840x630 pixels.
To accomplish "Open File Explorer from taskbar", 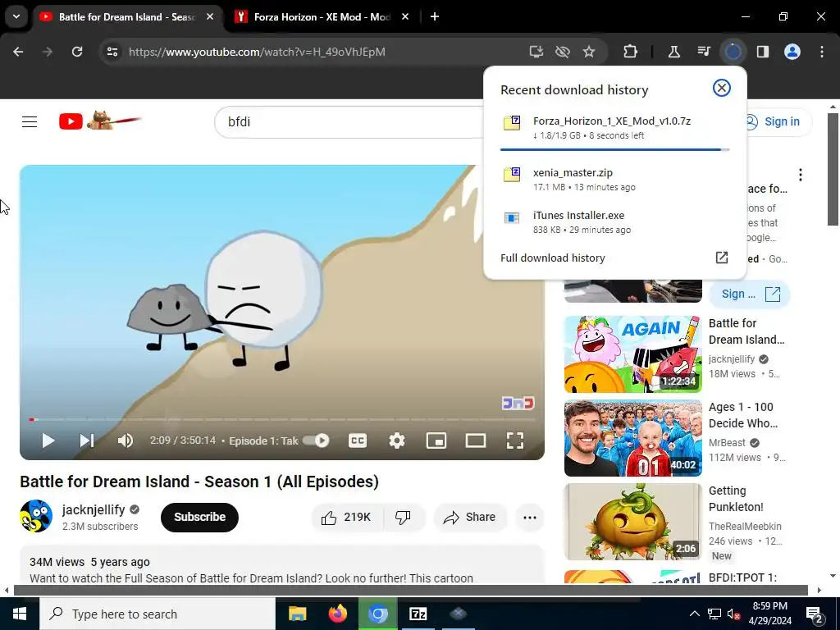I will [x=297, y=614].
